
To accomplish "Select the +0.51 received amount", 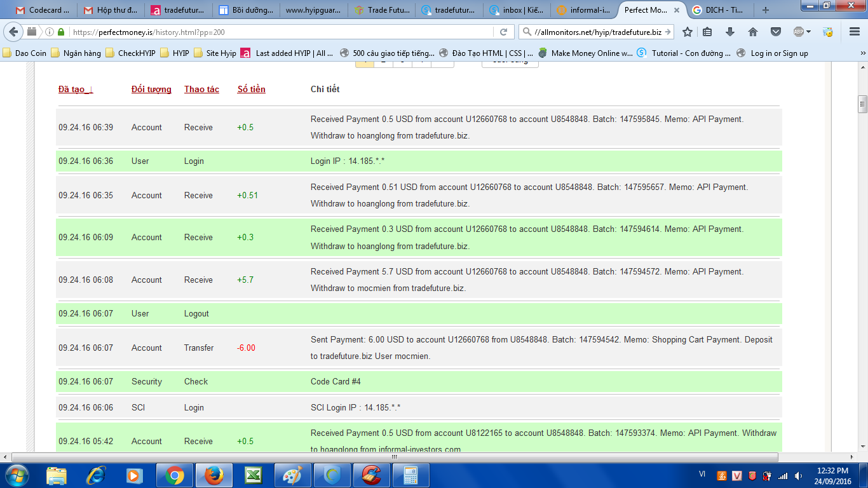I will [x=248, y=195].
